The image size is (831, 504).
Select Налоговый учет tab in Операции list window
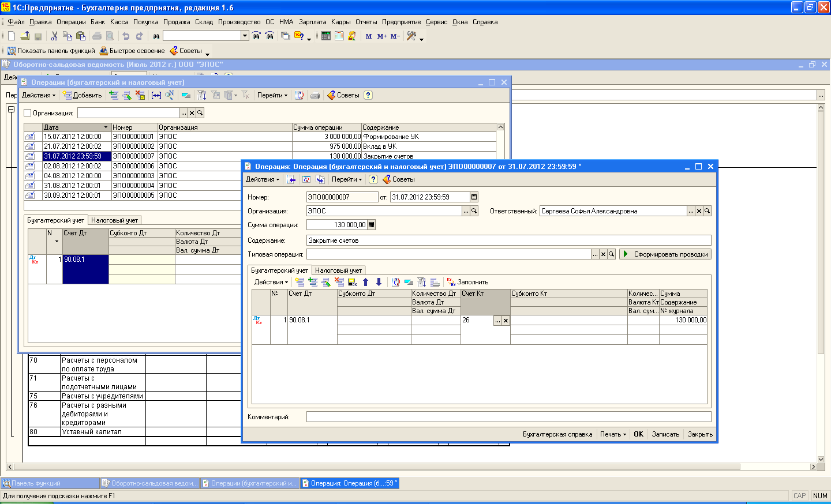click(x=114, y=220)
